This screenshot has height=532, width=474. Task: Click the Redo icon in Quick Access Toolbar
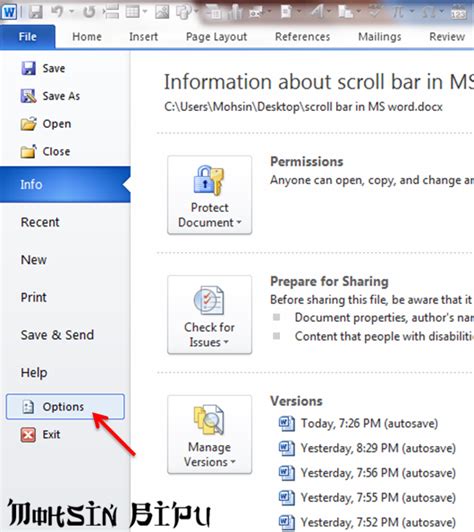click(x=89, y=12)
